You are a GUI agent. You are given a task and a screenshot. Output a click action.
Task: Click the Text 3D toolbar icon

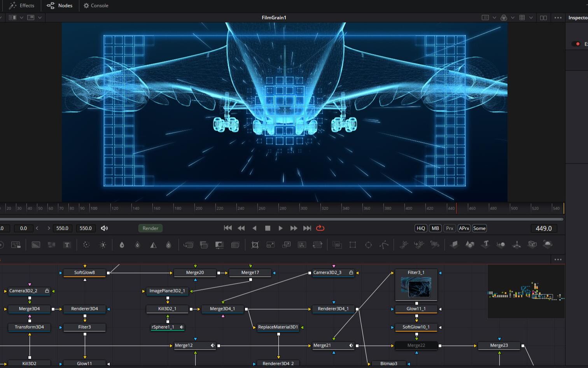pyautogui.click(x=485, y=245)
